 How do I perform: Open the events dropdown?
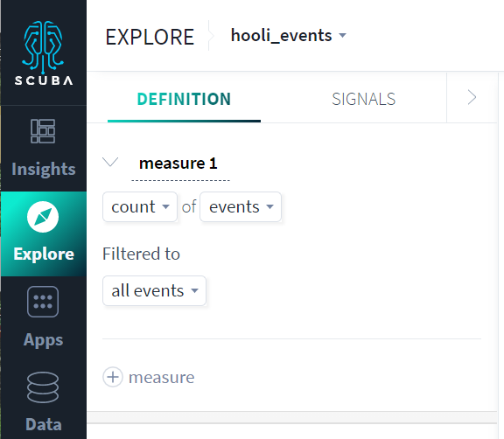click(x=241, y=206)
